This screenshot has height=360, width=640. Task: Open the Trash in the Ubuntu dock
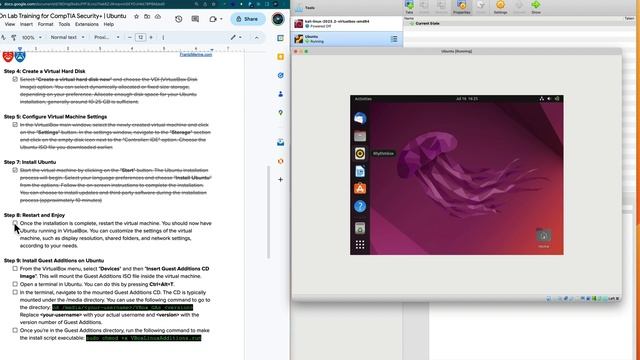tap(360, 228)
